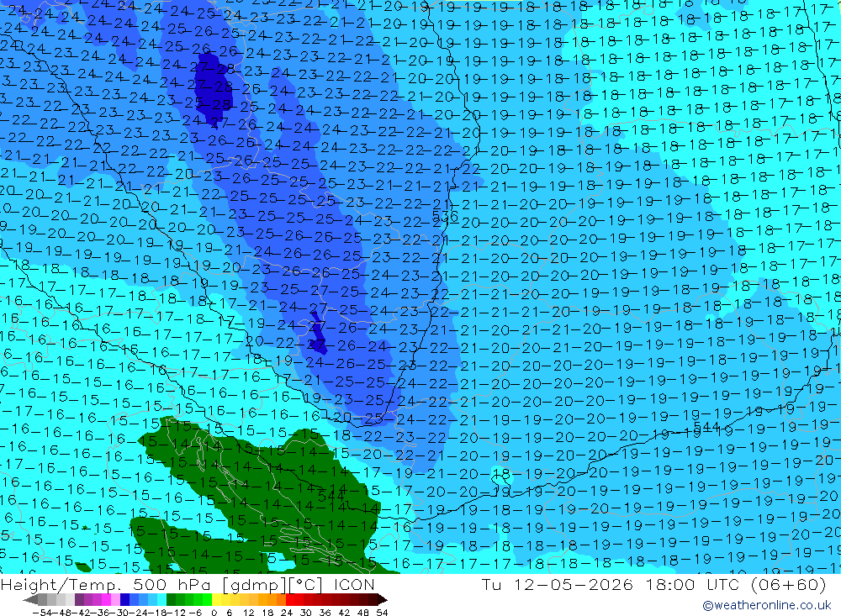Click the 'Tu 12-05-2026 18:00 UTC' timestamp

[610, 584]
